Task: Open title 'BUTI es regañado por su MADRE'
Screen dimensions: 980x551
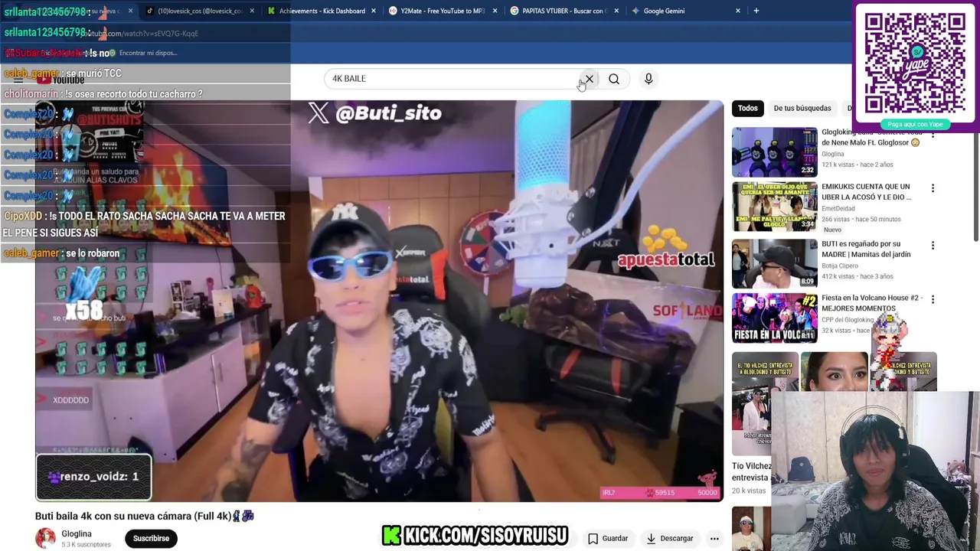Action: [866, 249]
